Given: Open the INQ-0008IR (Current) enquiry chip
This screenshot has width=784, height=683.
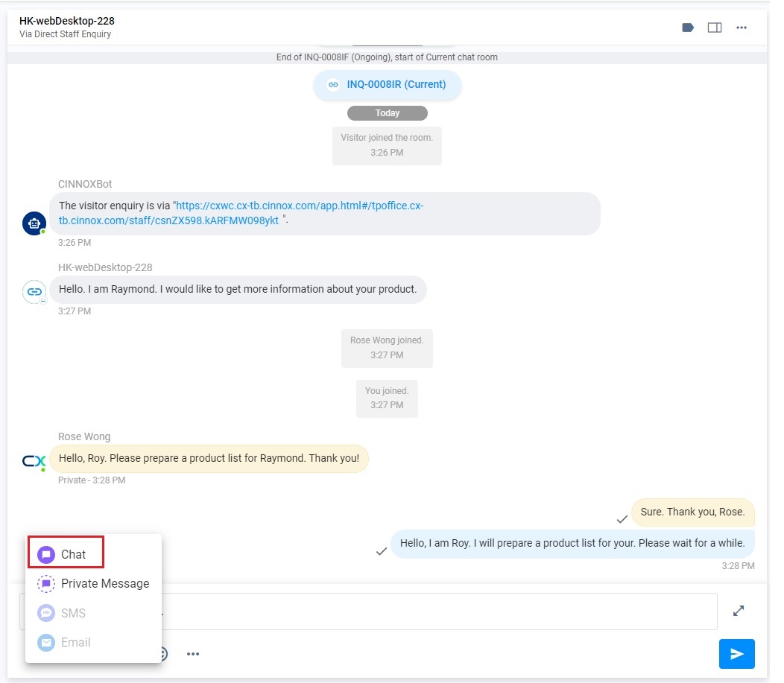Looking at the screenshot, I should (x=388, y=84).
